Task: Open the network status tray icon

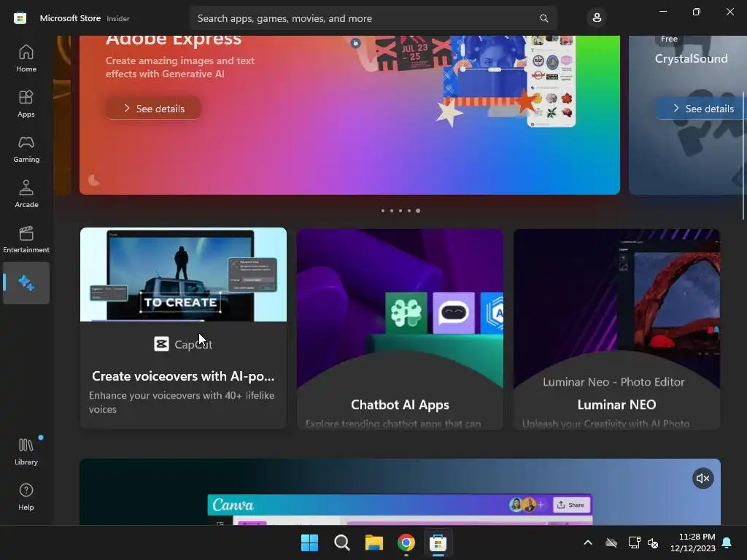Action: [634, 542]
